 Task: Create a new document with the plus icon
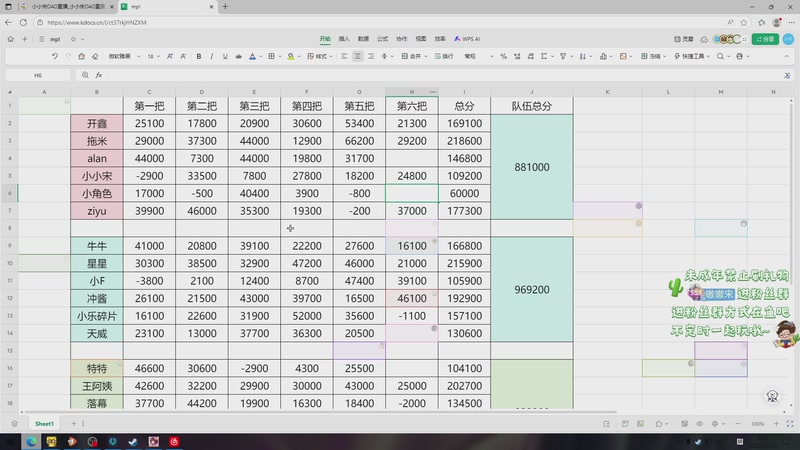click(24, 39)
